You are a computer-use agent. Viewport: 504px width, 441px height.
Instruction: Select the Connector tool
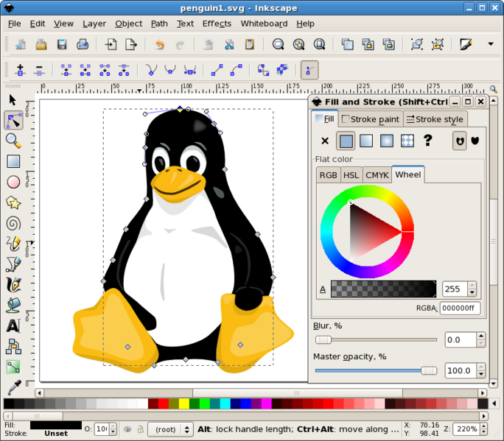(13, 347)
